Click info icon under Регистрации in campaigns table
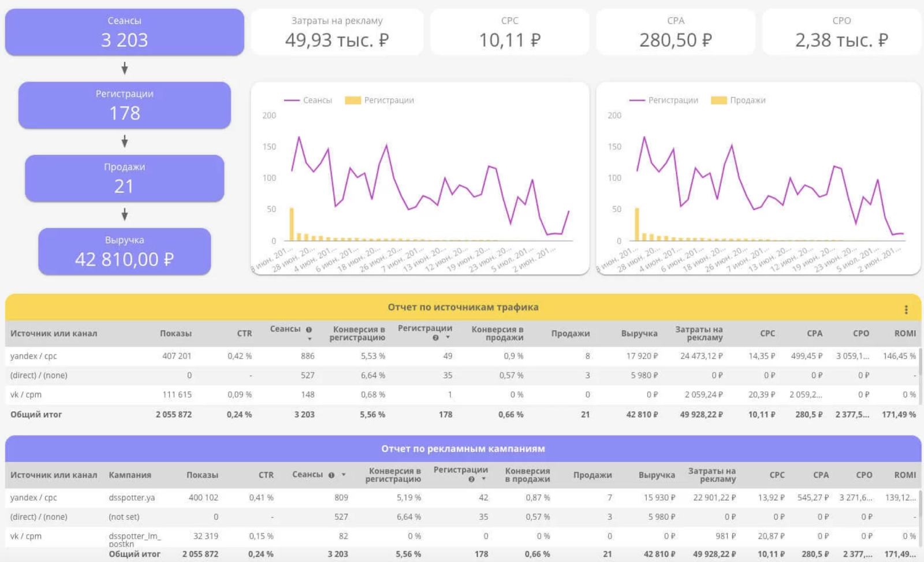The height and width of the screenshot is (562, 924). [x=472, y=479]
